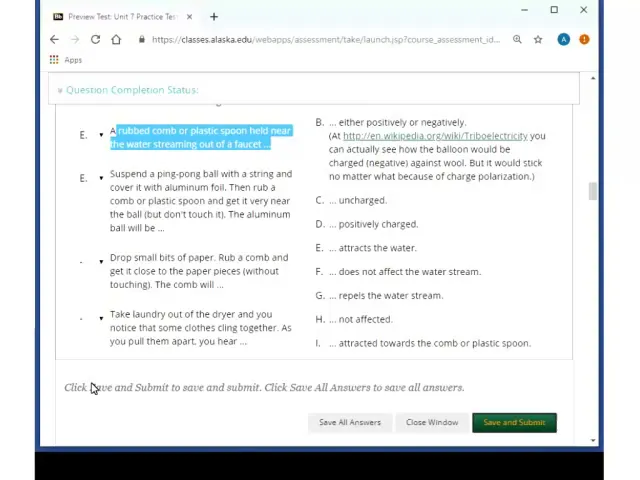640x480 pixels.
Task: Click answer text '... positively charged.'
Action: click(x=373, y=224)
